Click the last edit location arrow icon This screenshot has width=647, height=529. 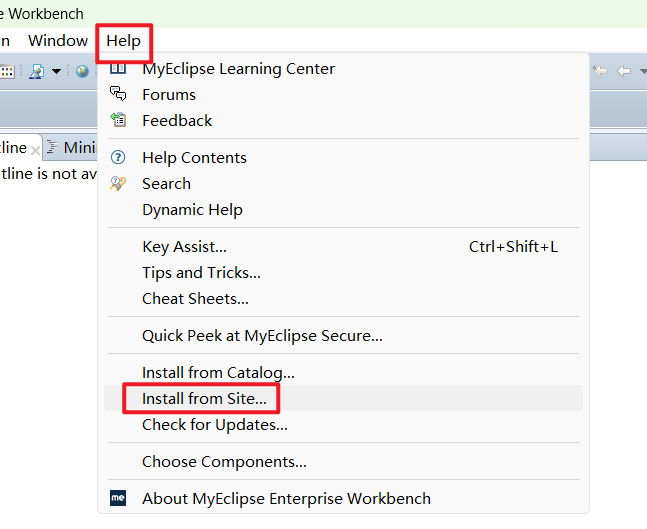coord(600,71)
